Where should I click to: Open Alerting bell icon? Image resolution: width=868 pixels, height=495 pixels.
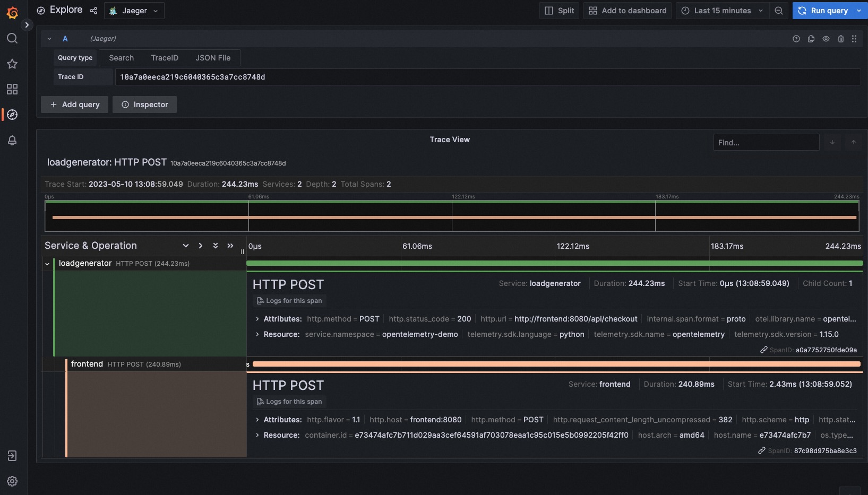coord(12,140)
